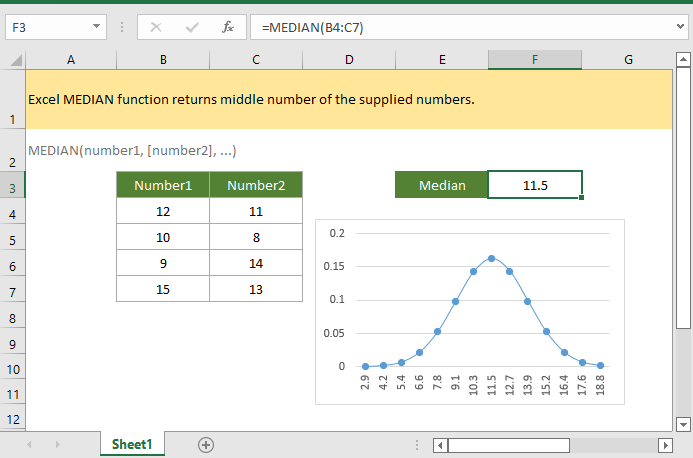Open the Name Box dropdown arrow
The height and width of the screenshot is (458, 693).
(95, 27)
